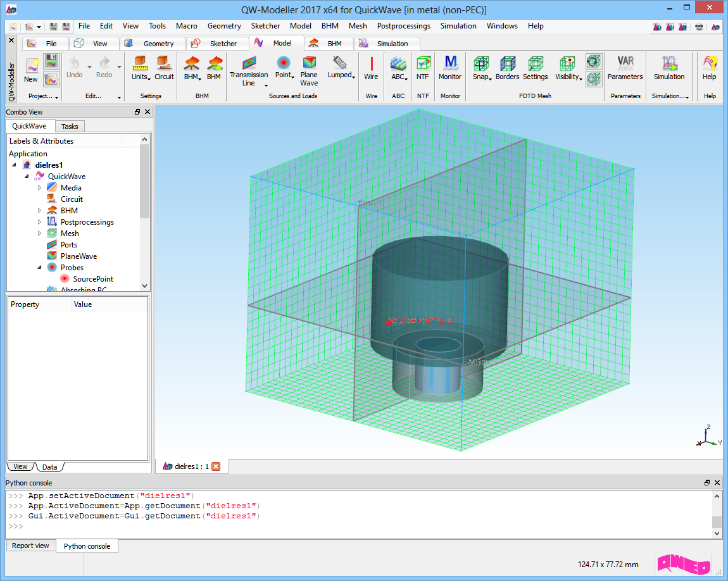
Task: Open the Project group dropdown arrow
Action: click(x=56, y=97)
